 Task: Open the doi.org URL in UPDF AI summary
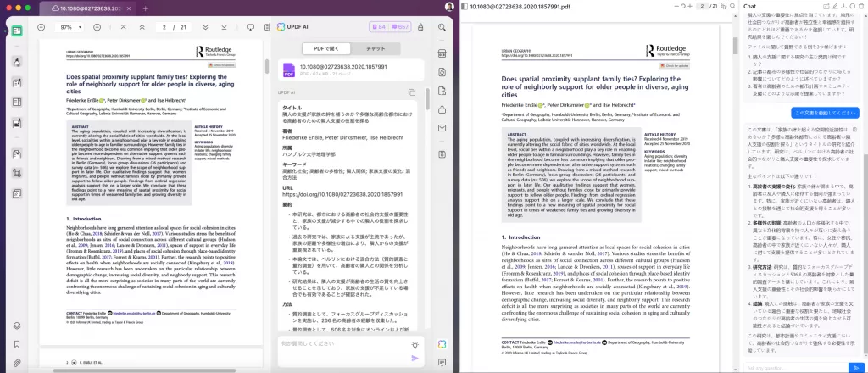tap(342, 195)
